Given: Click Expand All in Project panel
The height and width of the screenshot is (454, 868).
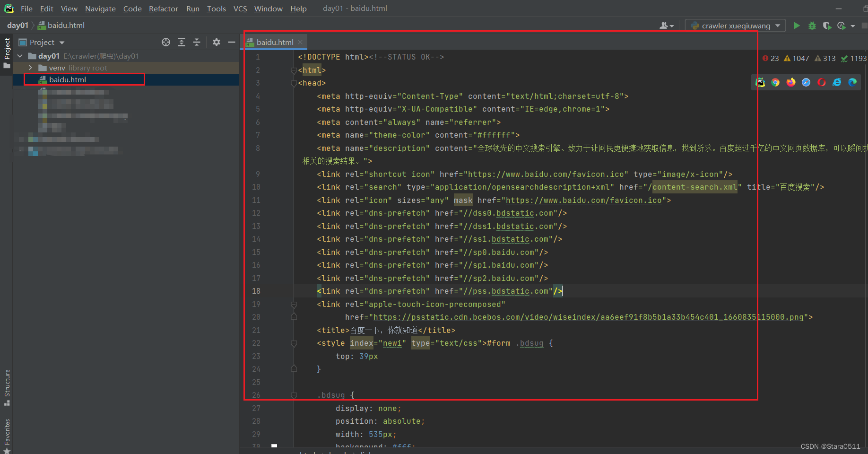Looking at the screenshot, I should [x=182, y=42].
